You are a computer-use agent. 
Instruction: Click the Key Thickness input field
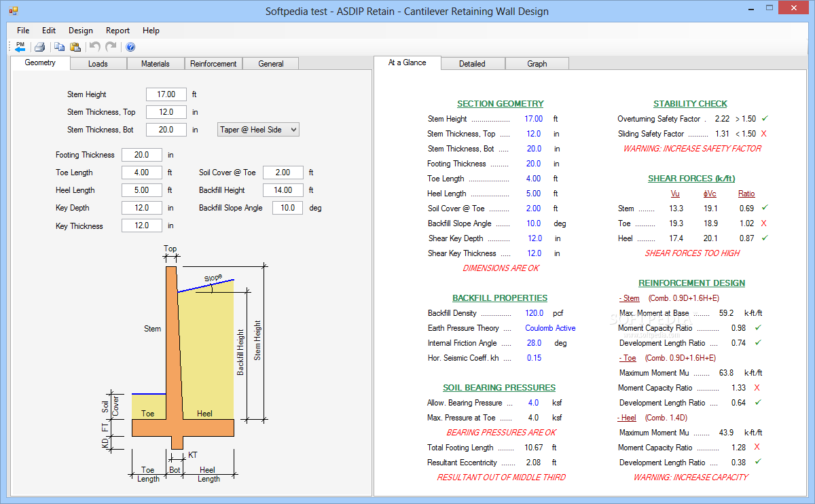tap(142, 226)
